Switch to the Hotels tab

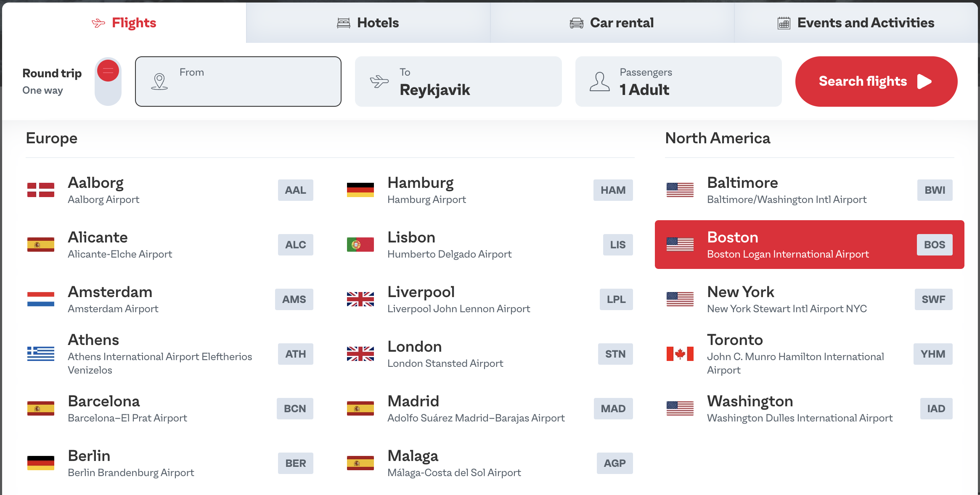(x=368, y=23)
